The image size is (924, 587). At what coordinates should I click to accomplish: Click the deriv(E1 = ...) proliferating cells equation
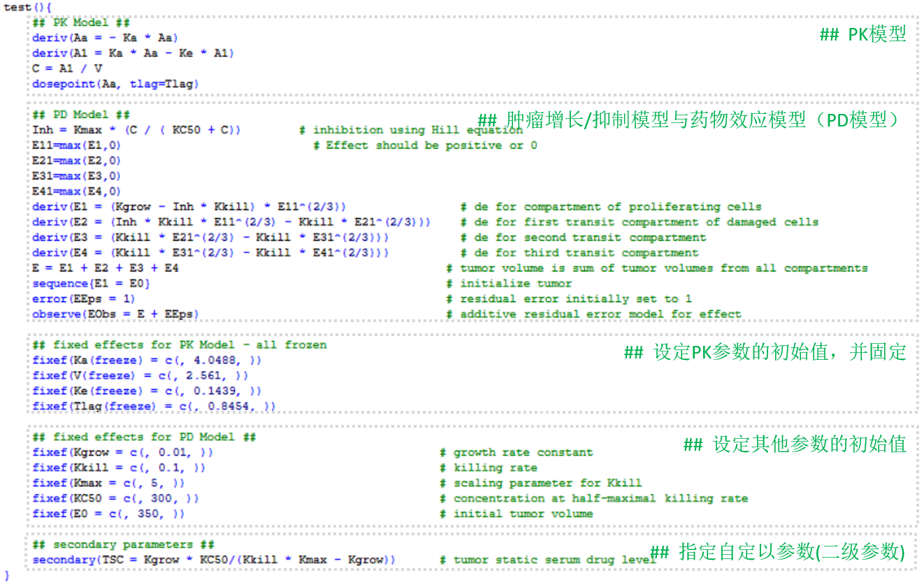[x=189, y=207]
